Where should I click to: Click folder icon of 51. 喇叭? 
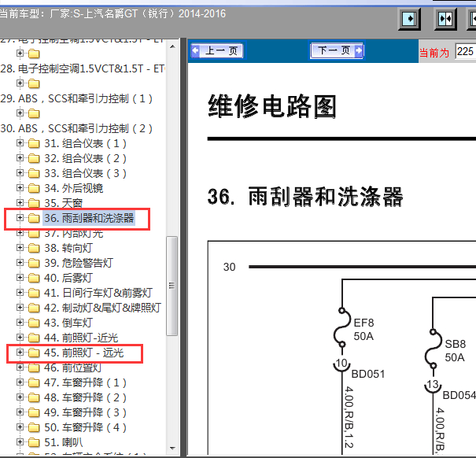[x=34, y=442]
